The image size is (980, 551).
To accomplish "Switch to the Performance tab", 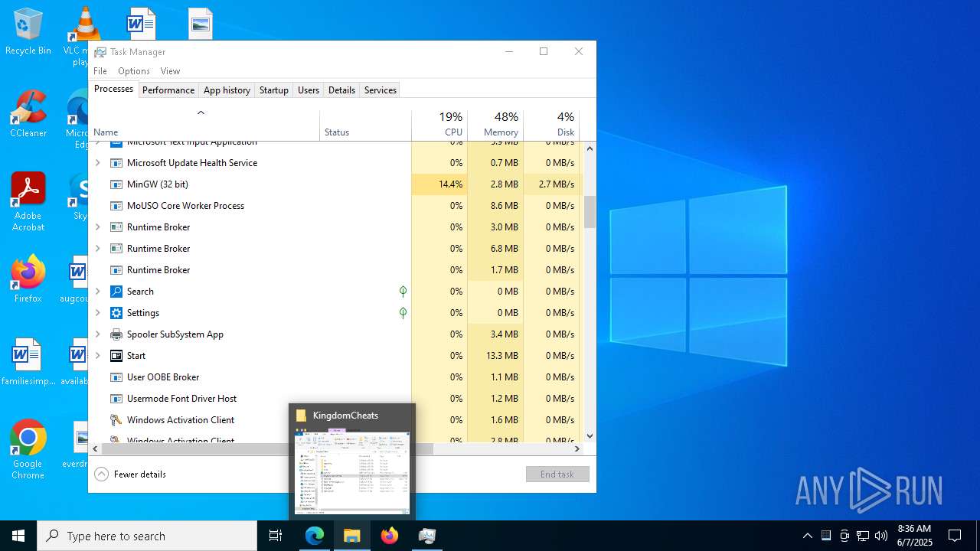I will [x=168, y=90].
